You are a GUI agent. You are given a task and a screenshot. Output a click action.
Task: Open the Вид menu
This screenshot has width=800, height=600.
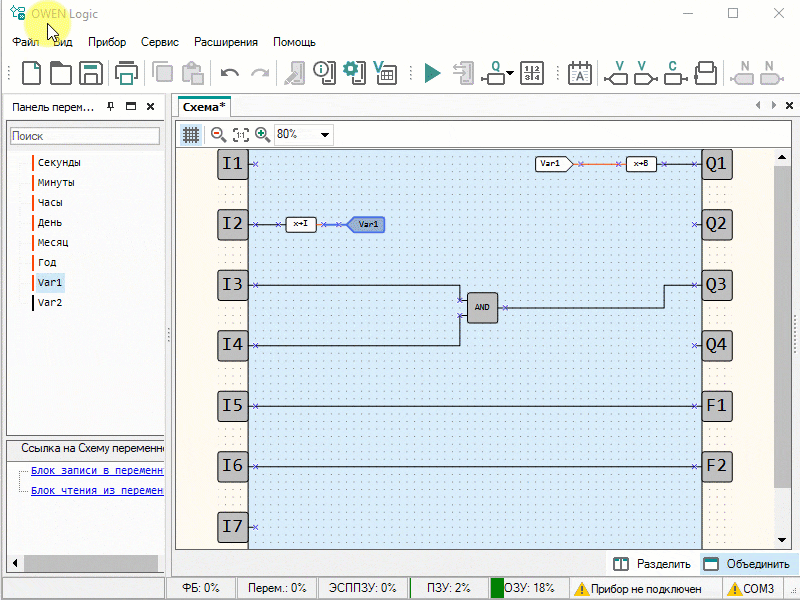coord(63,42)
